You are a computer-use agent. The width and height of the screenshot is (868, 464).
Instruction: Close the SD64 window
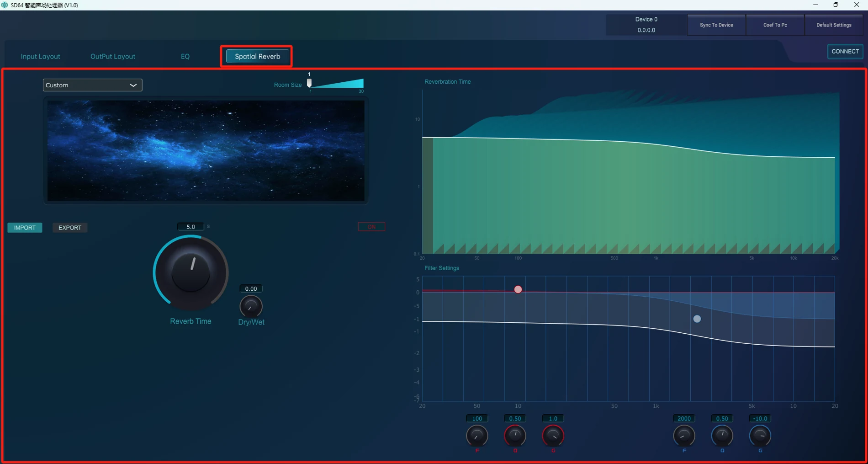[x=857, y=5]
